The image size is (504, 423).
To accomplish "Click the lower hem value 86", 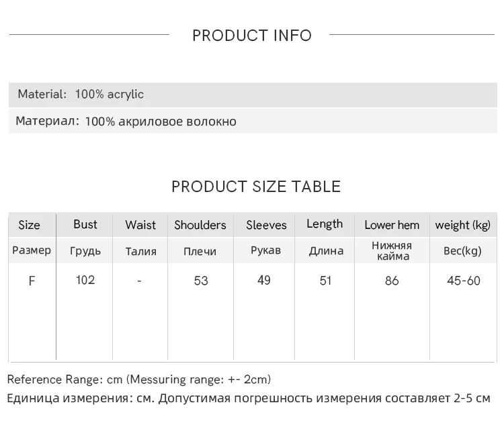I will coord(392,281).
